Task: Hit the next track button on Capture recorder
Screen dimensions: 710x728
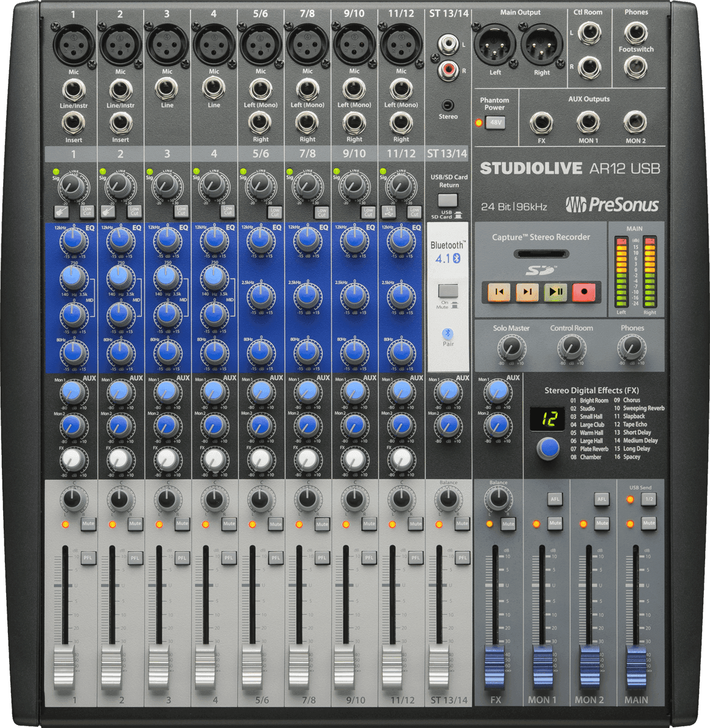Action: tap(527, 292)
